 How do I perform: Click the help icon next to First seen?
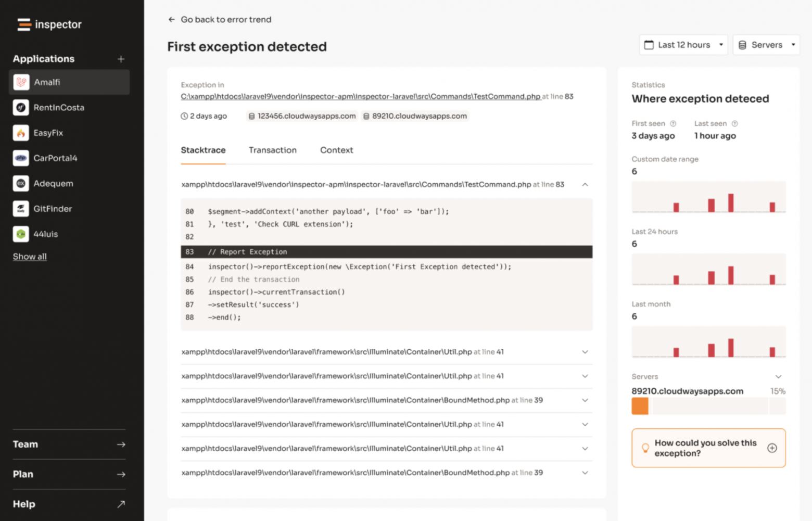673,123
